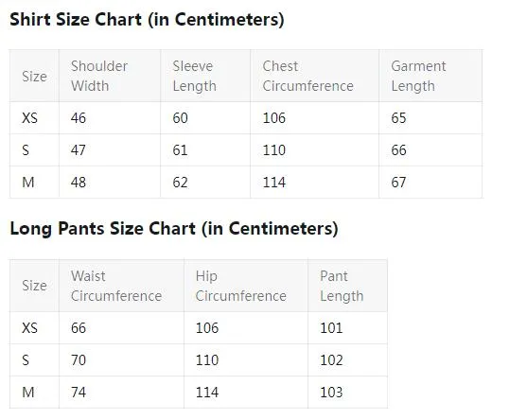The height and width of the screenshot is (420, 527).
Task: Click the Hip Circumference column header
Action: click(241, 286)
